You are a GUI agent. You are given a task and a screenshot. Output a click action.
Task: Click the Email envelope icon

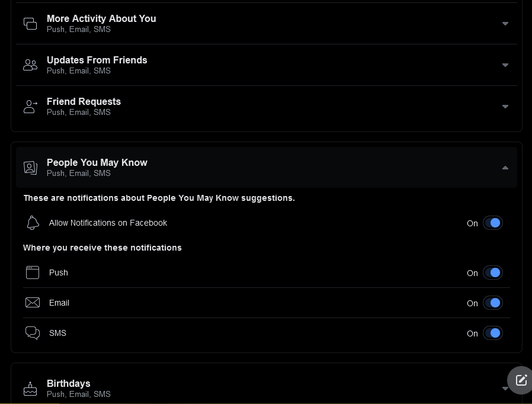coord(33,303)
